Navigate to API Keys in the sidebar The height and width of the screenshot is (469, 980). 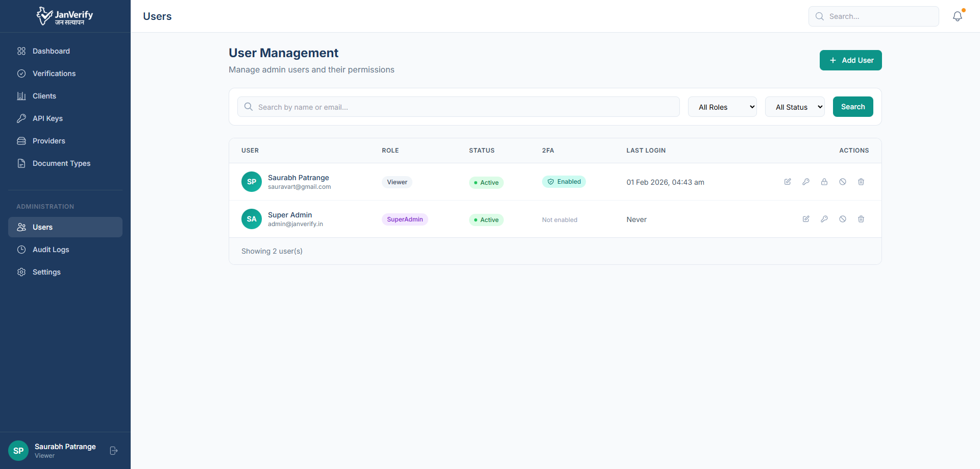(x=47, y=118)
